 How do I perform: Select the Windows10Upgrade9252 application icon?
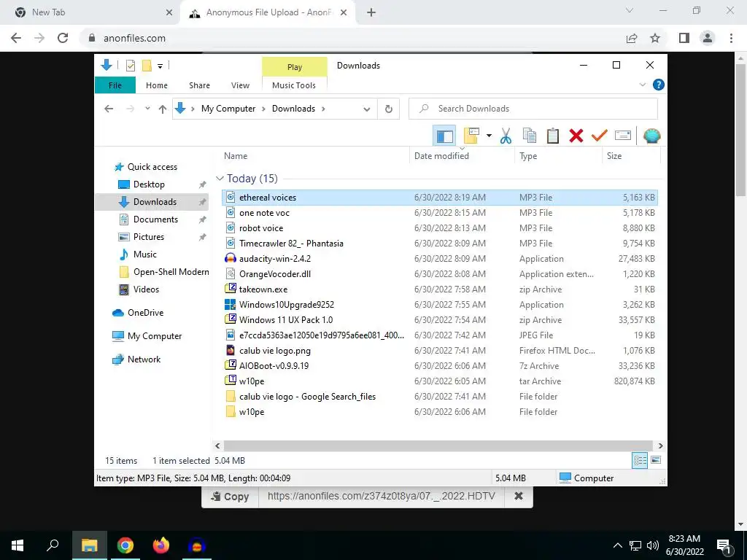point(231,304)
